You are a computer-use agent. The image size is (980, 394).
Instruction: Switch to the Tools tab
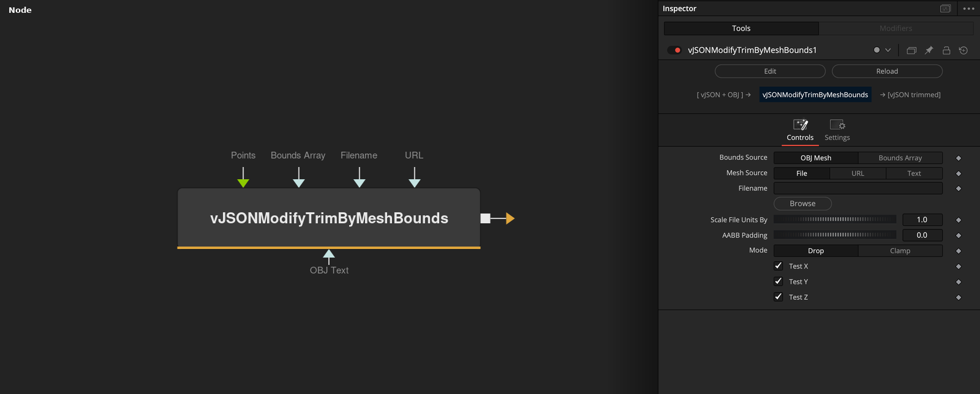pyautogui.click(x=741, y=28)
